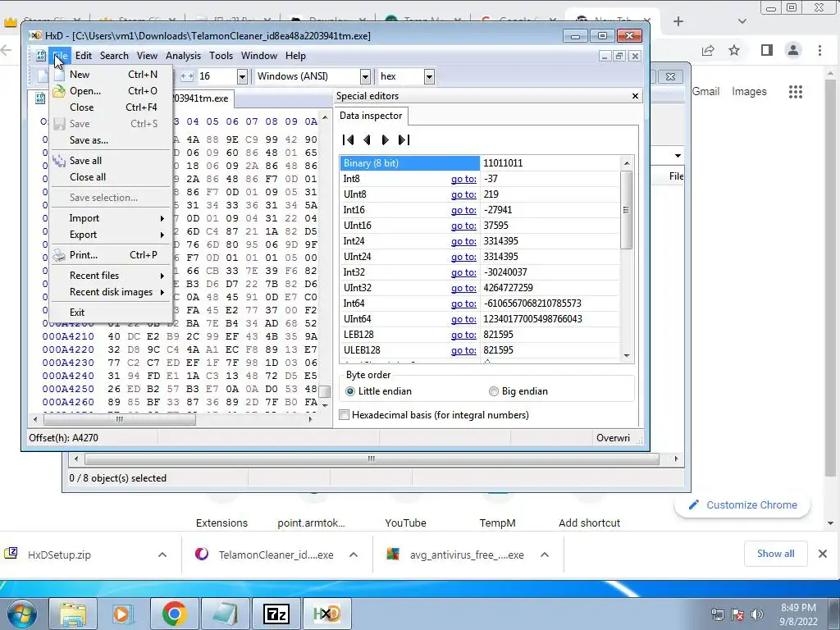Image resolution: width=840 pixels, height=630 pixels.
Task: Open 7-Zip in the taskbar
Action: click(x=276, y=614)
